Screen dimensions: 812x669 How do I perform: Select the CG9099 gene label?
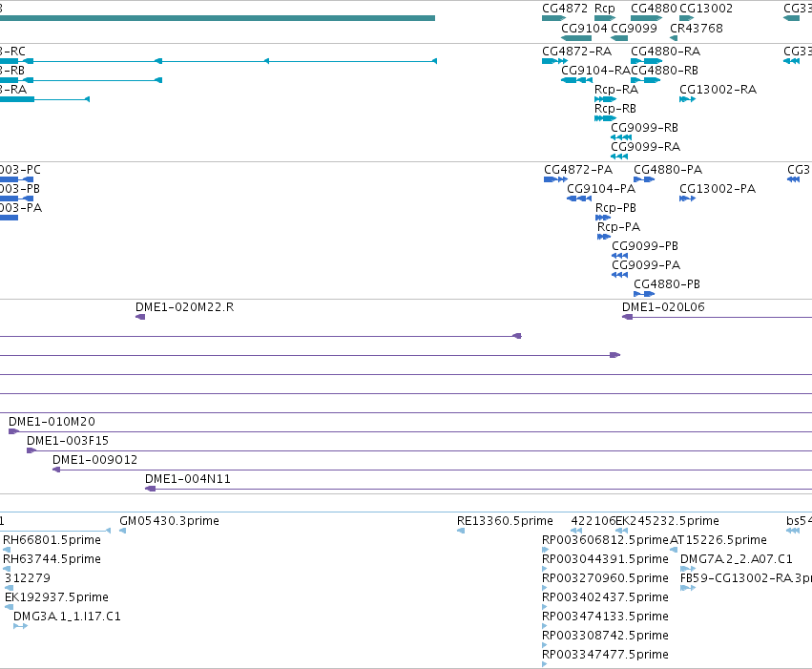(x=634, y=28)
